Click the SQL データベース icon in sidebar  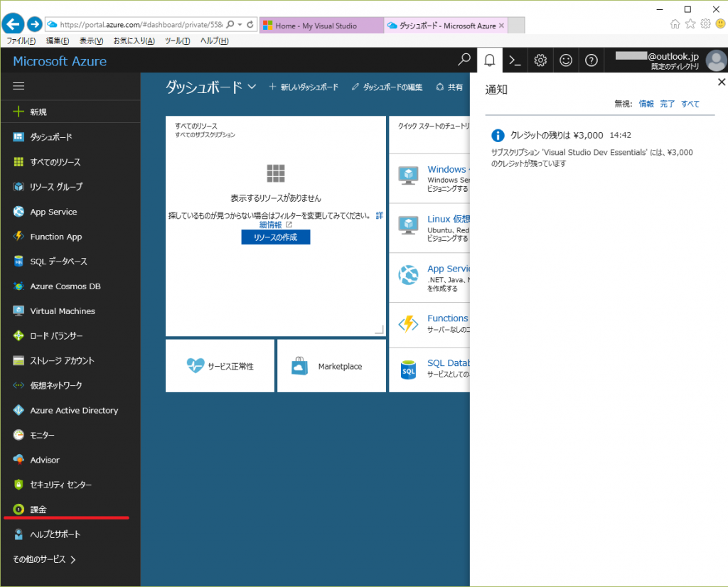click(x=18, y=262)
